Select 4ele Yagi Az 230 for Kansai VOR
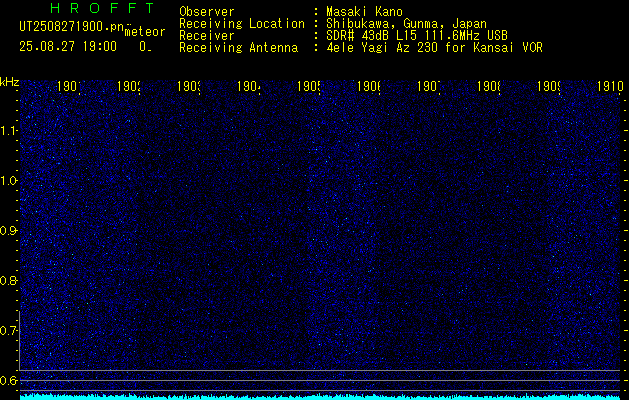This screenshot has width=629, height=400. 434,48
